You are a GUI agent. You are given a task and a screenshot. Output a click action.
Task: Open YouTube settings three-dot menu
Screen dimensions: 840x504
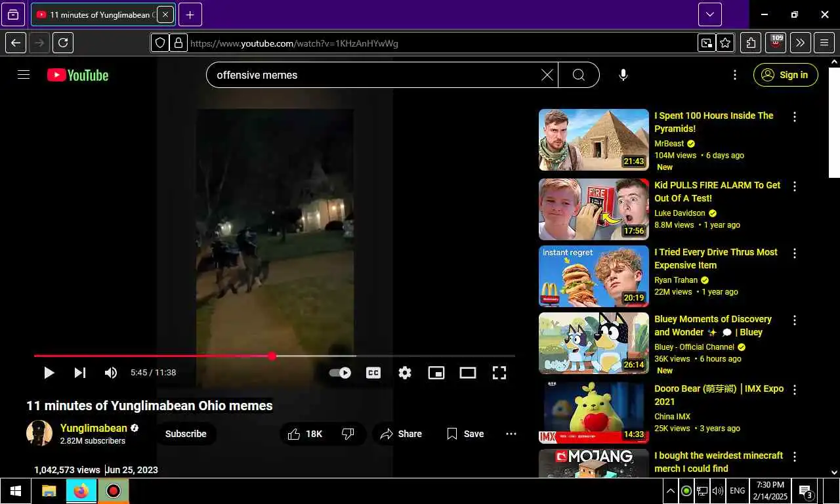click(734, 75)
